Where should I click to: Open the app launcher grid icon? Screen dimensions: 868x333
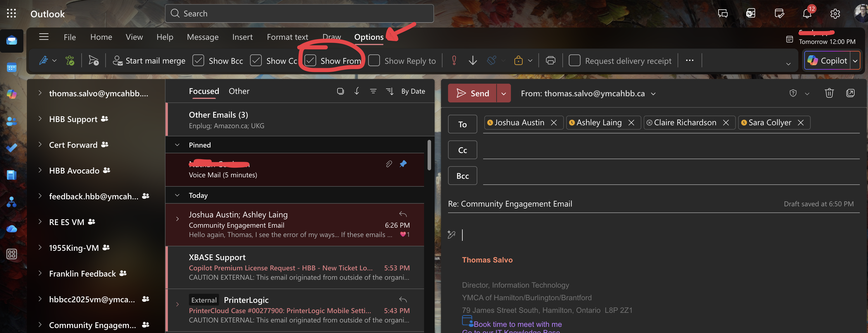coord(11,13)
